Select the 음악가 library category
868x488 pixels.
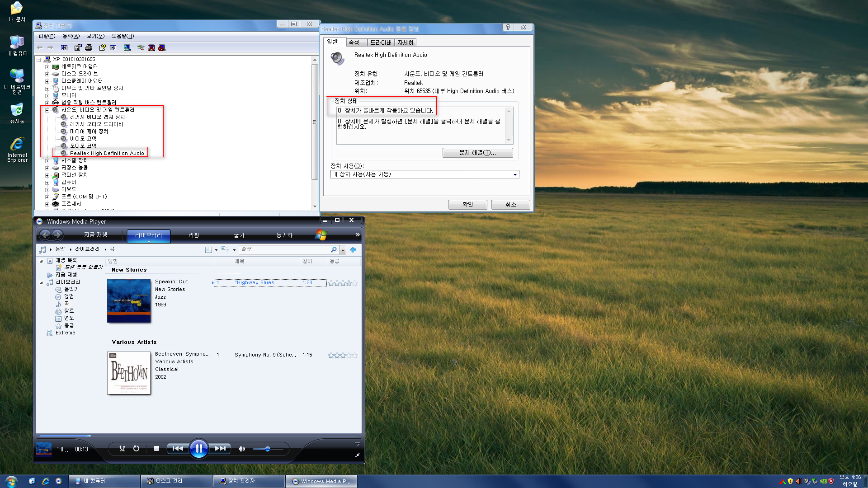click(71, 289)
